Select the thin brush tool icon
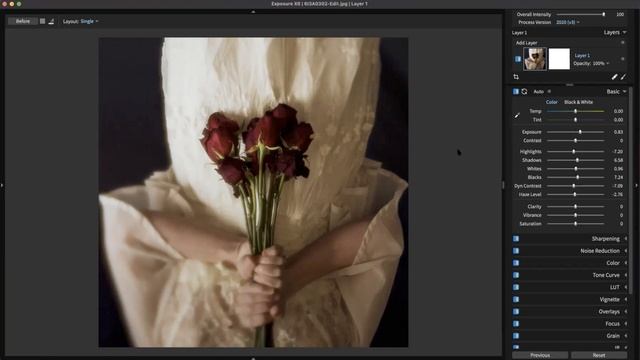Image resolution: width=640 pixels, height=360 pixels. [x=623, y=77]
